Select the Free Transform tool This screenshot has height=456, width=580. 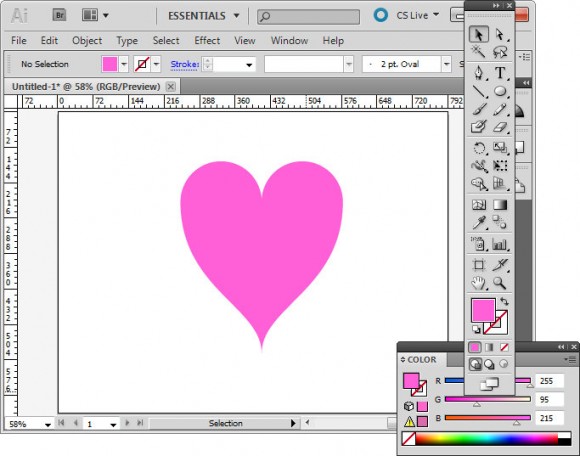pos(500,166)
